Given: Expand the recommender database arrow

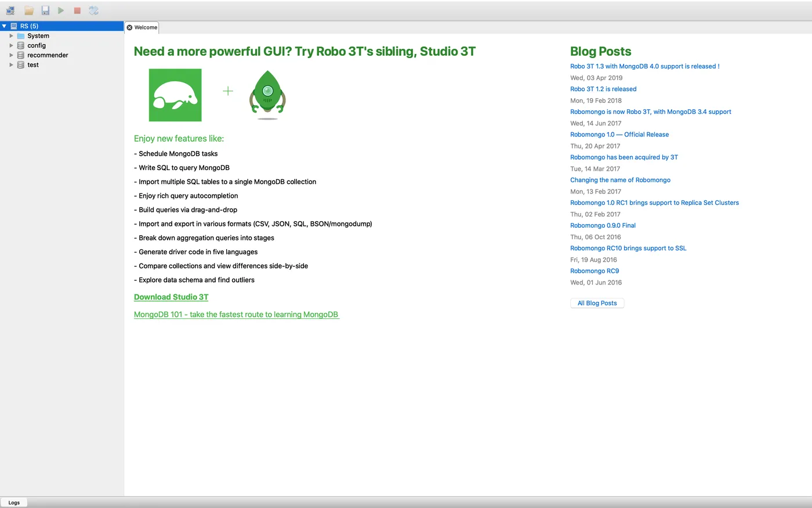Looking at the screenshot, I should (11, 55).
